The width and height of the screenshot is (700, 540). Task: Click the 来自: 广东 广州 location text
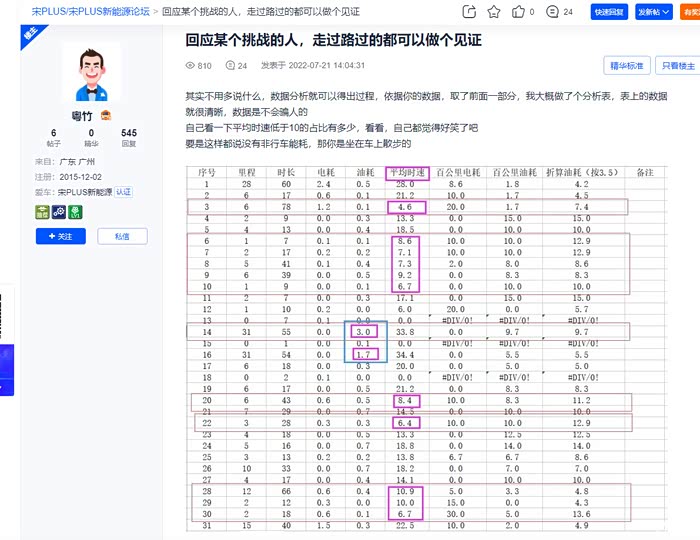[65, 162]
